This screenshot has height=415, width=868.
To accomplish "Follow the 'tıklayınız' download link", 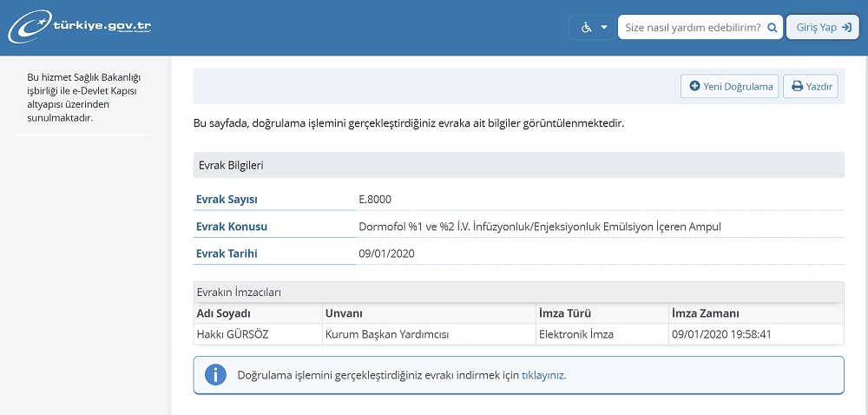I will 542,376.
